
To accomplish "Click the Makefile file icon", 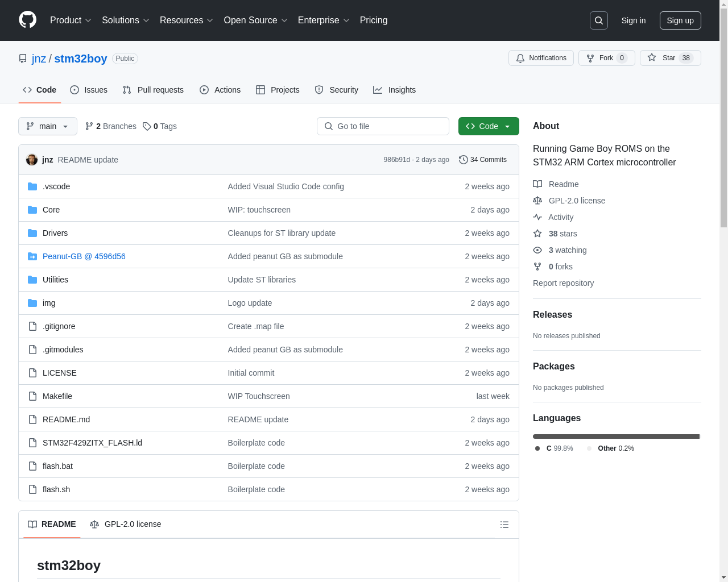I will point(32,396).
